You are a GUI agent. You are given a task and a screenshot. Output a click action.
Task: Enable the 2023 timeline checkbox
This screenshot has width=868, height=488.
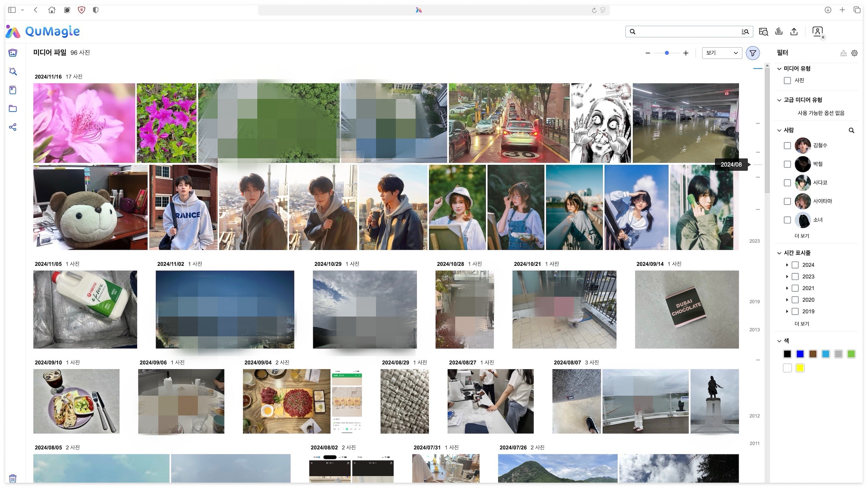point(795,277)
